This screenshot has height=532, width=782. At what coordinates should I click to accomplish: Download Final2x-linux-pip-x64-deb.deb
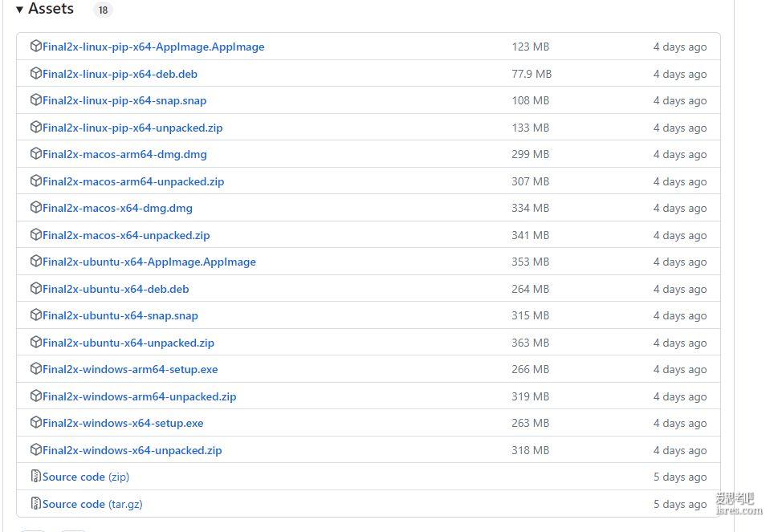pyautogui.click(x=120, y=75)
